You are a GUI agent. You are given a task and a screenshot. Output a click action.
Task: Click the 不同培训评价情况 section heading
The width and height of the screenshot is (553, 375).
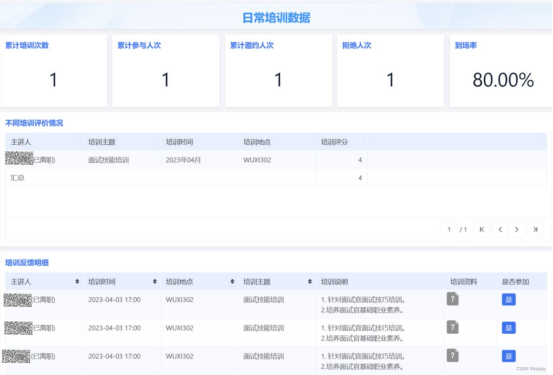(34, 123)
